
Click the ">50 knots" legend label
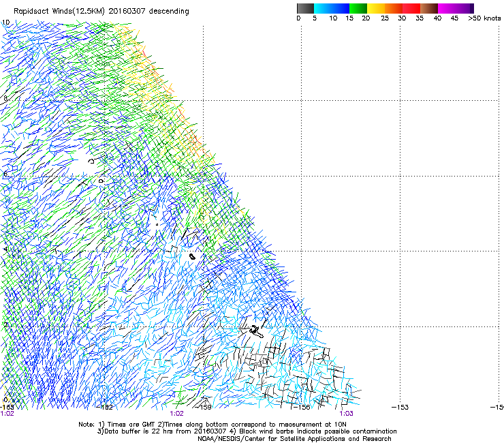(x=484, y=18)
